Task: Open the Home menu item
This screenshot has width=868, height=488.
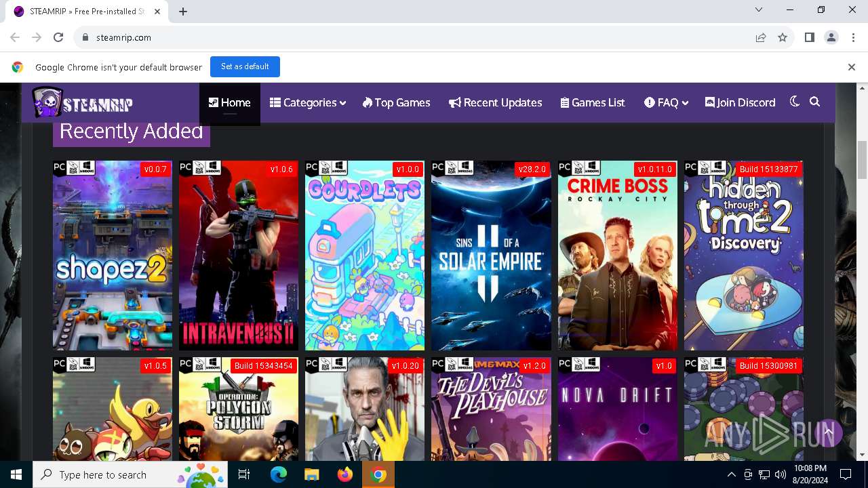Action: (230, 103)
